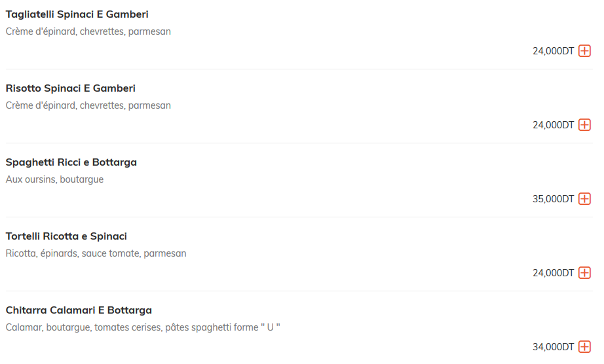Click the 'Ricotta, épinards, sauce tomate, parmesan' text
The height and width of the screenshot is (364, 604).
pos(96,253)
